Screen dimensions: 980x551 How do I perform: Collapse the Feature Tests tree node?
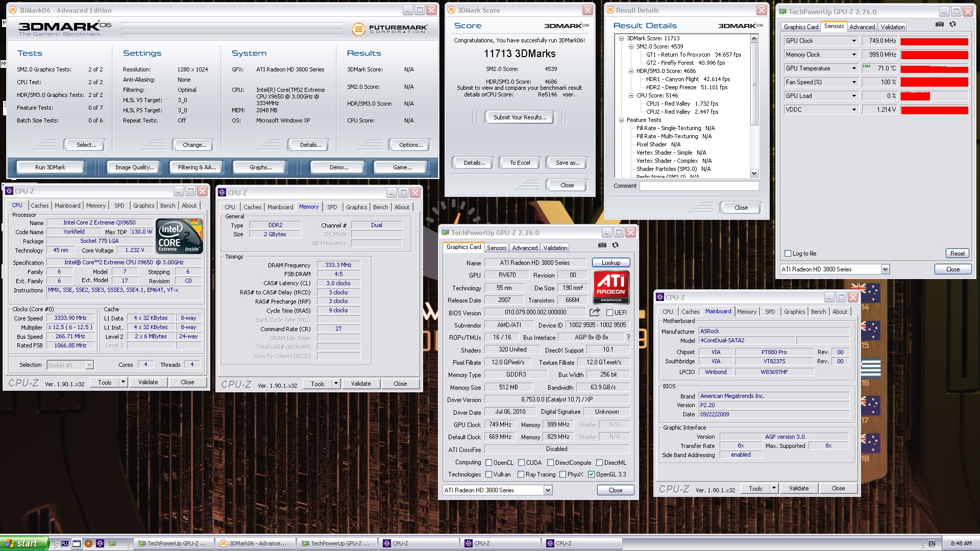click(621, 120)
